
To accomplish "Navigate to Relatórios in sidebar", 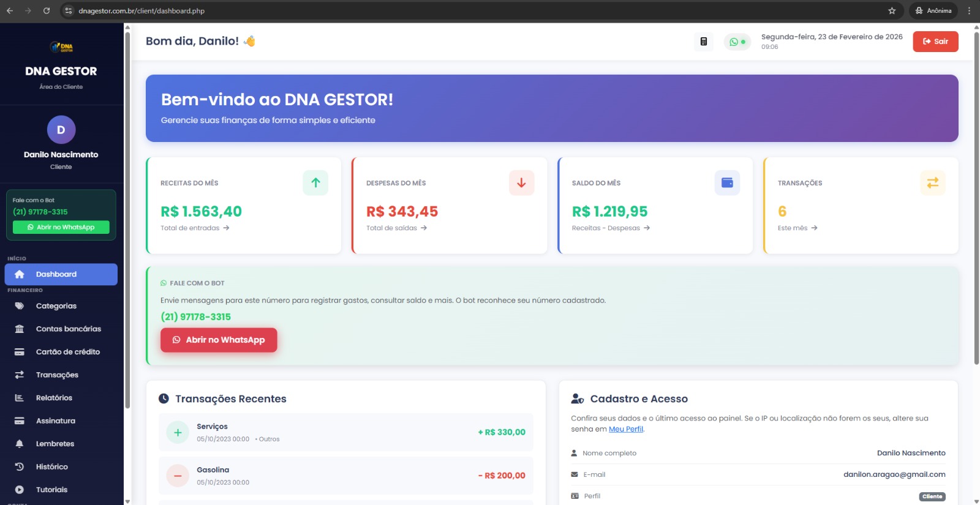I will coord(54,398).
